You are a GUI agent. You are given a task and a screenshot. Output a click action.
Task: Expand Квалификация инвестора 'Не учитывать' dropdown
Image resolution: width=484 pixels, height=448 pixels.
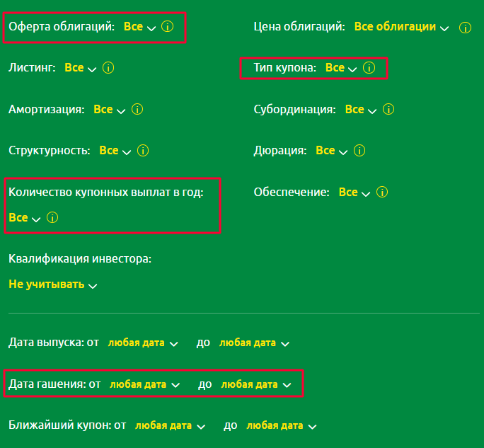point(53,285)
